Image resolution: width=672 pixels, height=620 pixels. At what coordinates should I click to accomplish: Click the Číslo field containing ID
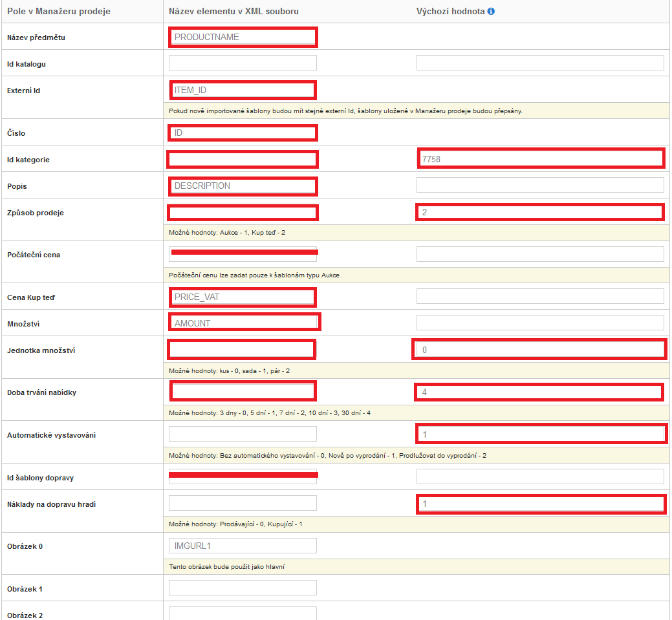tap(243, 133)
